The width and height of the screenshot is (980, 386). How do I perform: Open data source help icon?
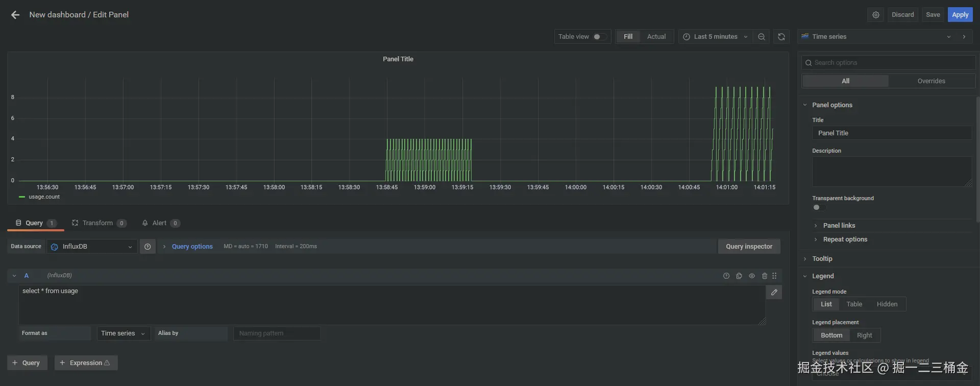pyautogui.click(x=148, y=247)
